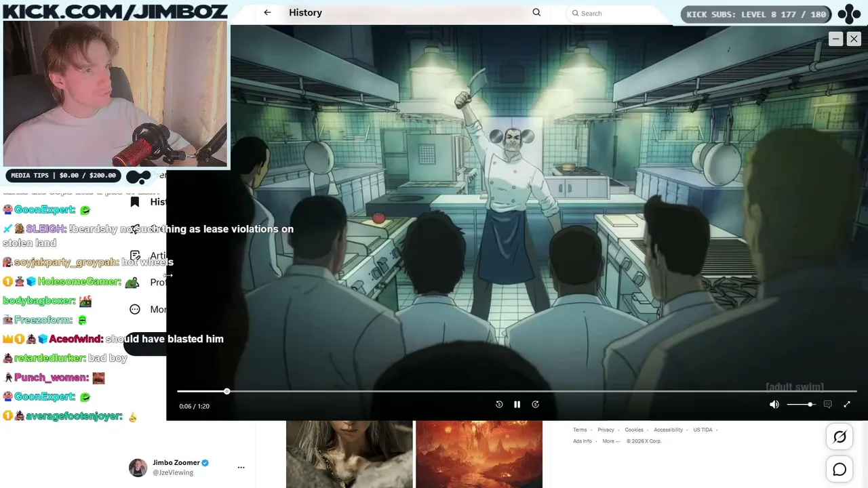Click the History page title
Viewport: 868px width, 488px height.
point(305,13)
